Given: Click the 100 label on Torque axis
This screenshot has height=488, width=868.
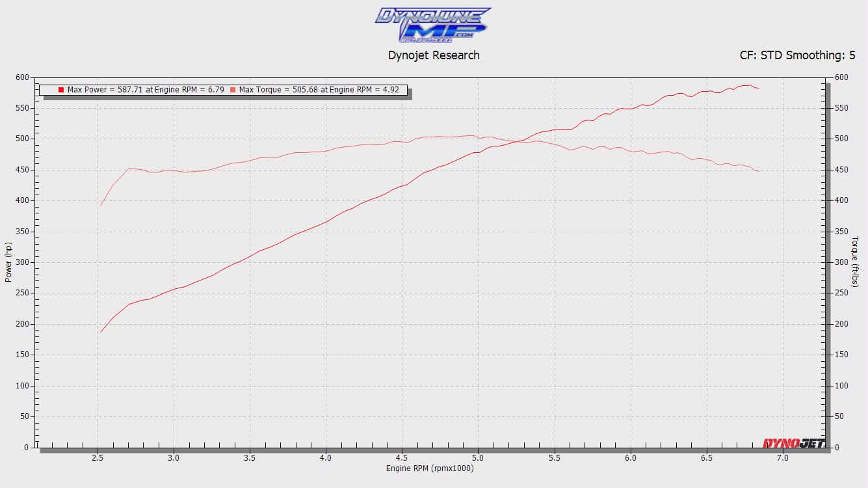Looking at the screenshot, I should [x=841, y=386].
